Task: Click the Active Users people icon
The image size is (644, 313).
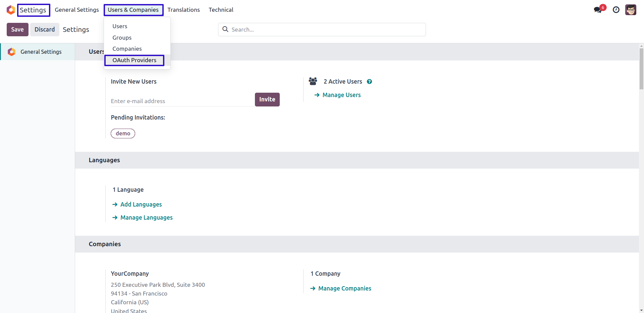Action: point(313,81)
